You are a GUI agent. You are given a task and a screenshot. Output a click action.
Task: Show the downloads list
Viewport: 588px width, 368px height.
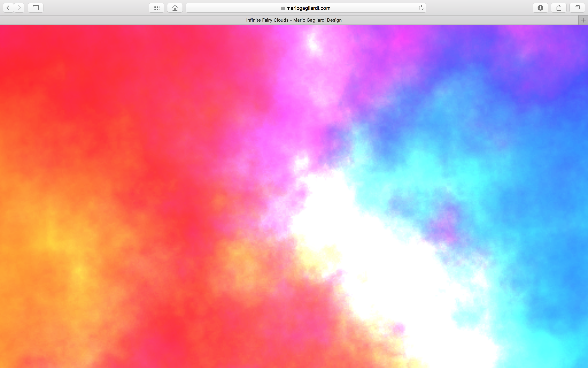tap(540, 8)
